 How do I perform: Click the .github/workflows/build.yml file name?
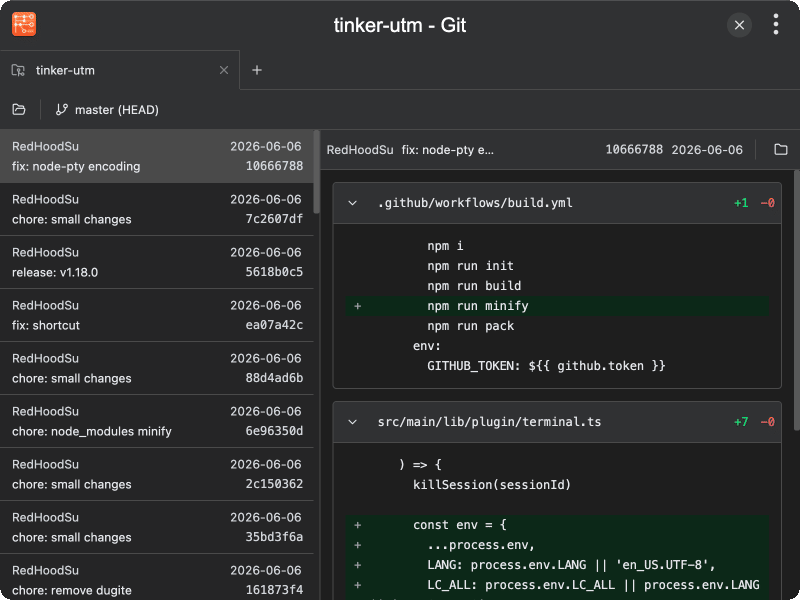point(475,203)
